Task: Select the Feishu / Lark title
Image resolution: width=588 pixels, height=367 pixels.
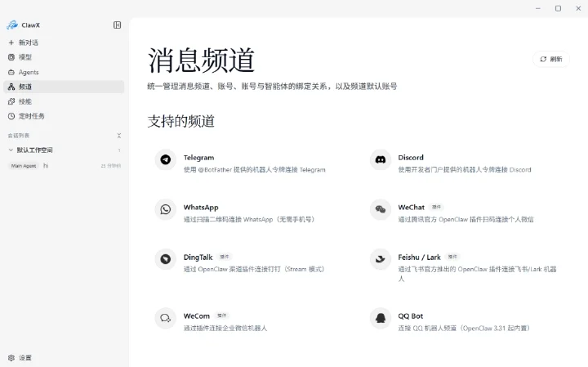Action: click(x=419, y=257)
